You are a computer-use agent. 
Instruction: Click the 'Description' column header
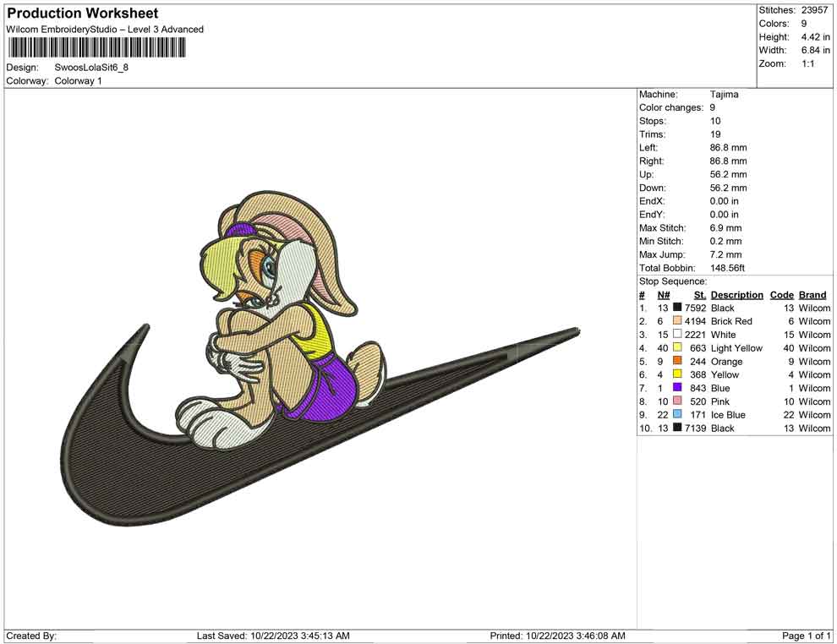(736, 294)
